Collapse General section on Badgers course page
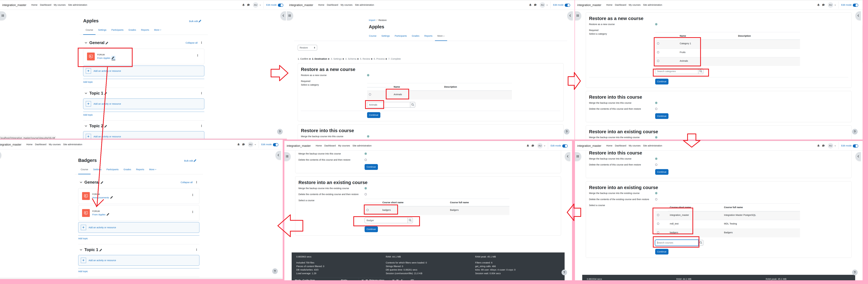The image size is (868, 284). pyautogui.click(x=81, y=182)
